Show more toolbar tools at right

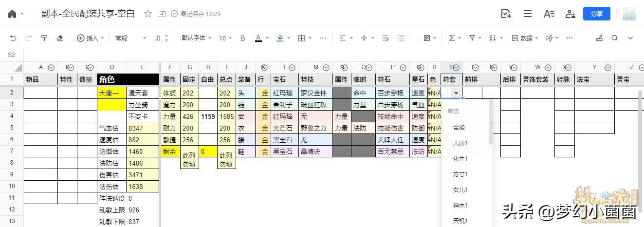click(570, 38)
